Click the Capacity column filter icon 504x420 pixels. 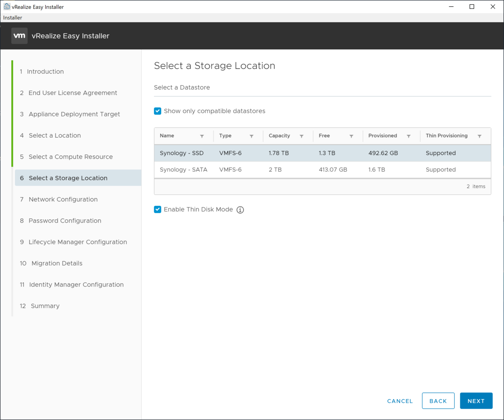tap(301, 136)
